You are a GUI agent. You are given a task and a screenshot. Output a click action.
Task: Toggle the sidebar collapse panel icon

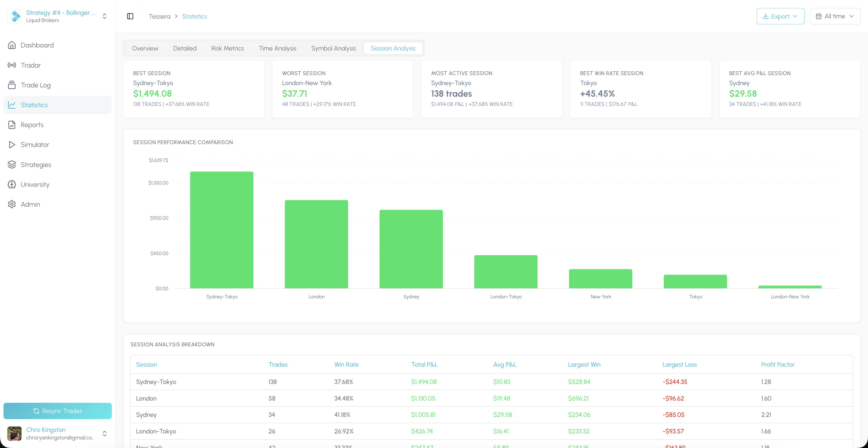point(130,16)
